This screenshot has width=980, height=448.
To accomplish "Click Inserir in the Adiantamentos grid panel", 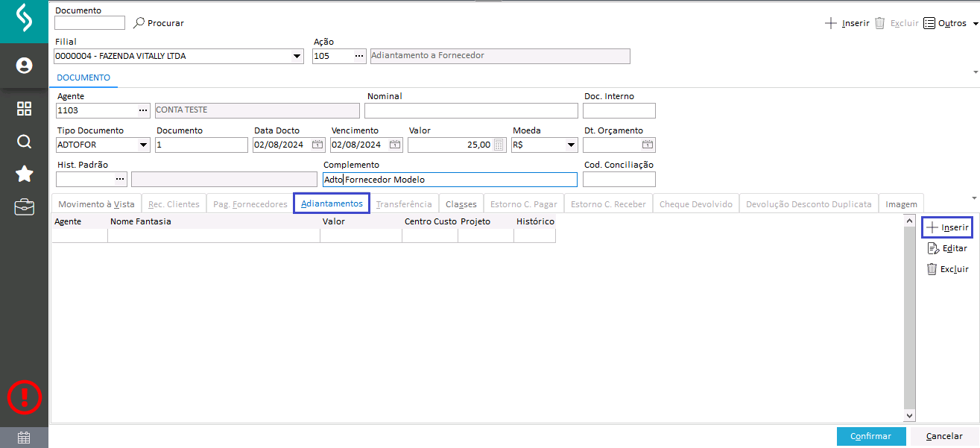I will click(x=947, y=227).
